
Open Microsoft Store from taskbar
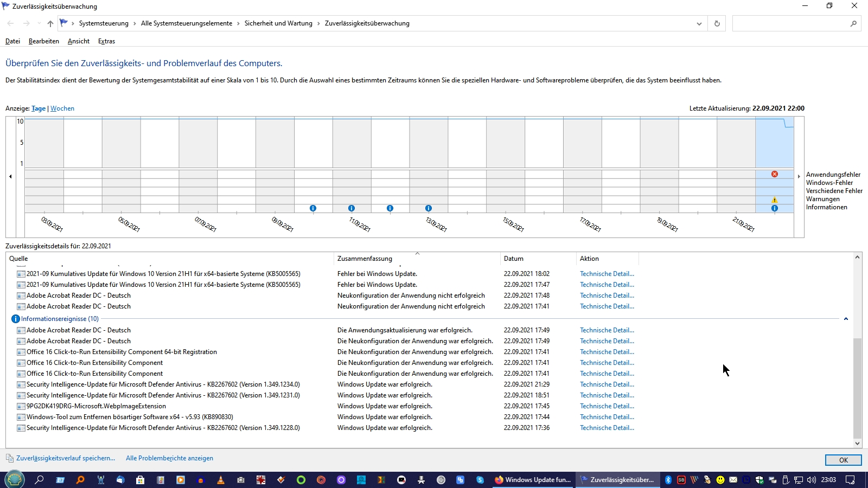tap(140, 480)
